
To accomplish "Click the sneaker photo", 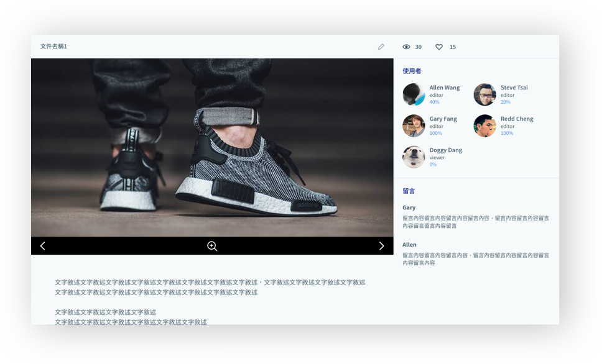I will pyautogui.click(x=212, y=147).
